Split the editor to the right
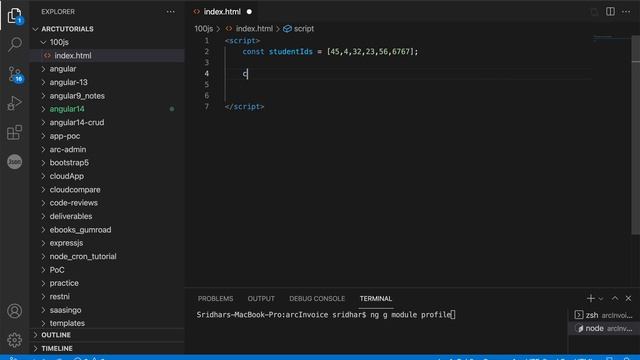Viewport: 640px width, 360px height. pyautogui.click(x=610, y=11)
